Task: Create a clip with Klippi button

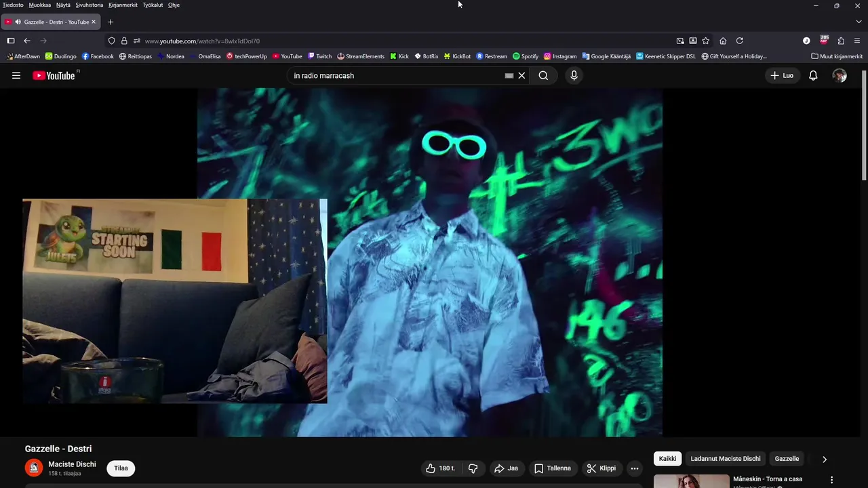Action: click(x=601, y=468)
